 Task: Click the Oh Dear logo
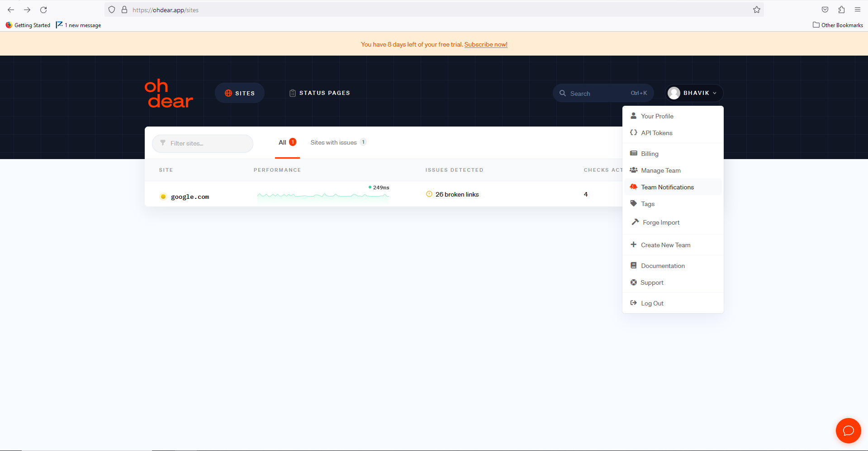pos(169,94)
